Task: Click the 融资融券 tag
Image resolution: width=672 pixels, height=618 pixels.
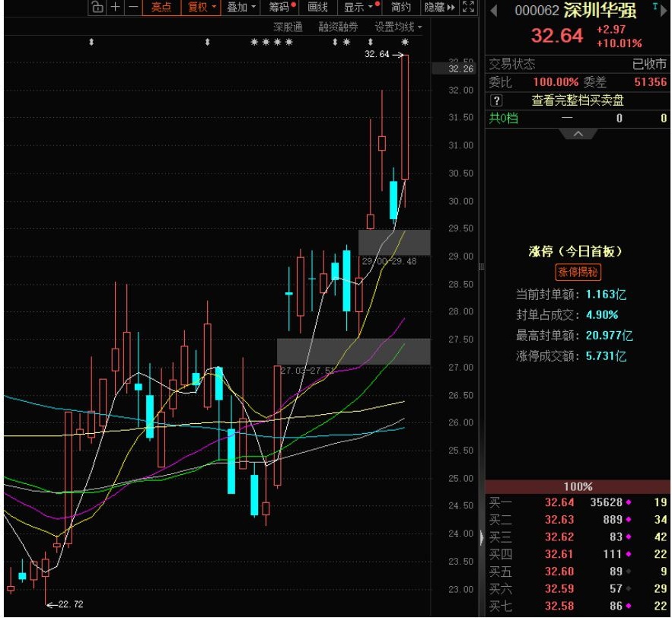Action: click(x=338, y=27)
